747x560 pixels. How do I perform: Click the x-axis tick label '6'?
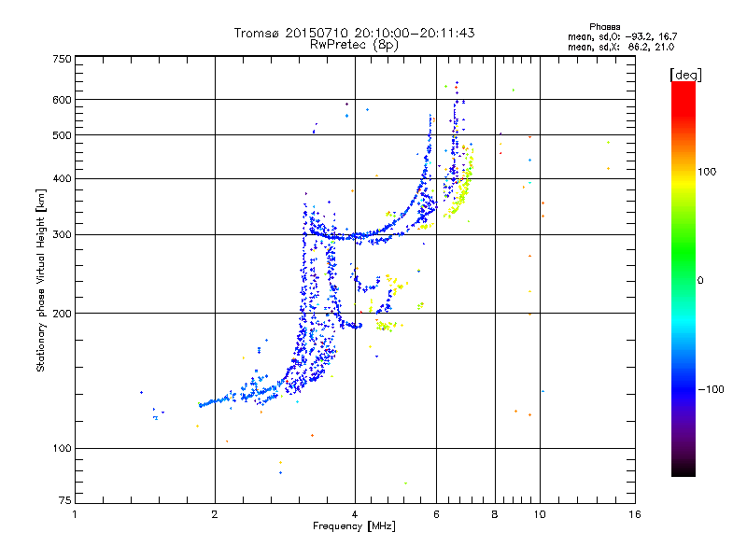[x=436, y=514]
